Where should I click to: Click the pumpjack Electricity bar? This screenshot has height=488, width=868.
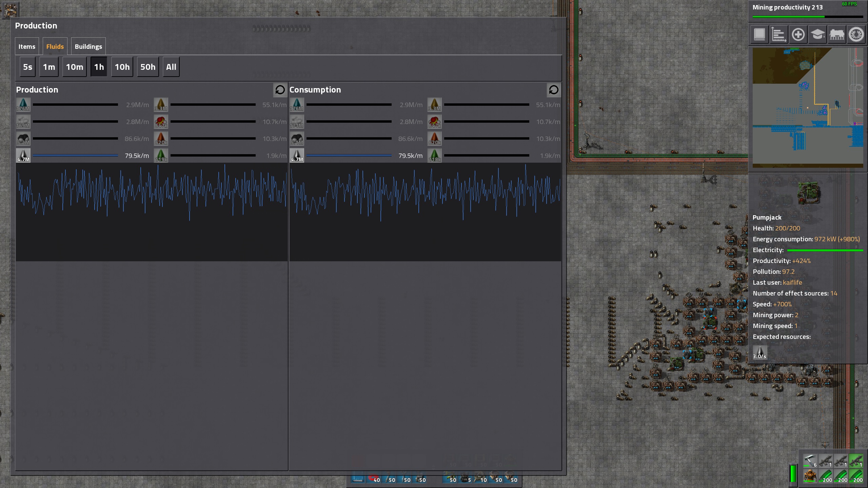(825, 250)
